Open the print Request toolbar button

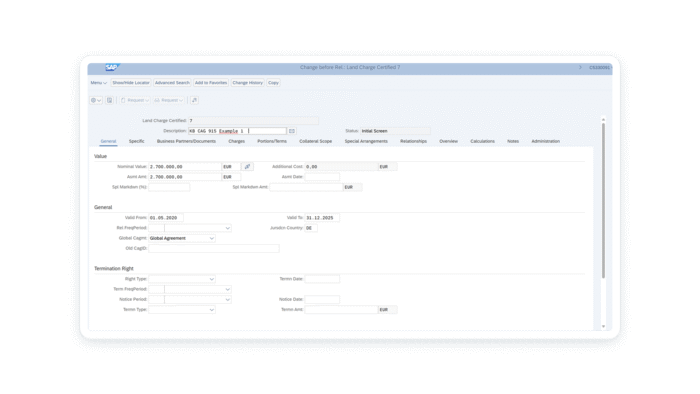169,100
